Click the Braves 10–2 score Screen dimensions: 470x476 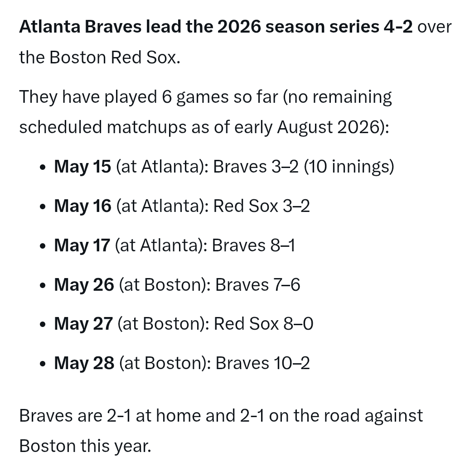point(262,363)
